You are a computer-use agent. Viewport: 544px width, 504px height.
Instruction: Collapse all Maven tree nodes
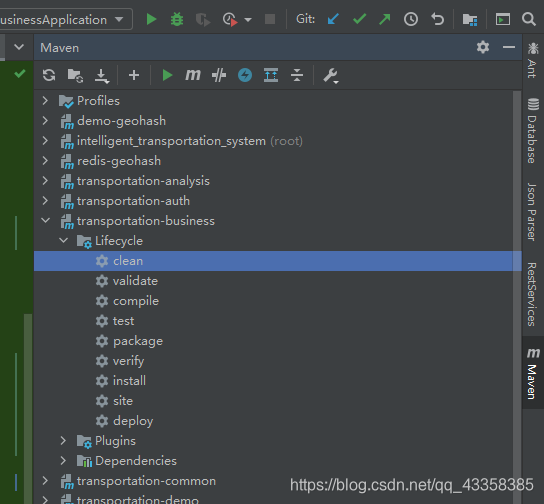[297, 75]
